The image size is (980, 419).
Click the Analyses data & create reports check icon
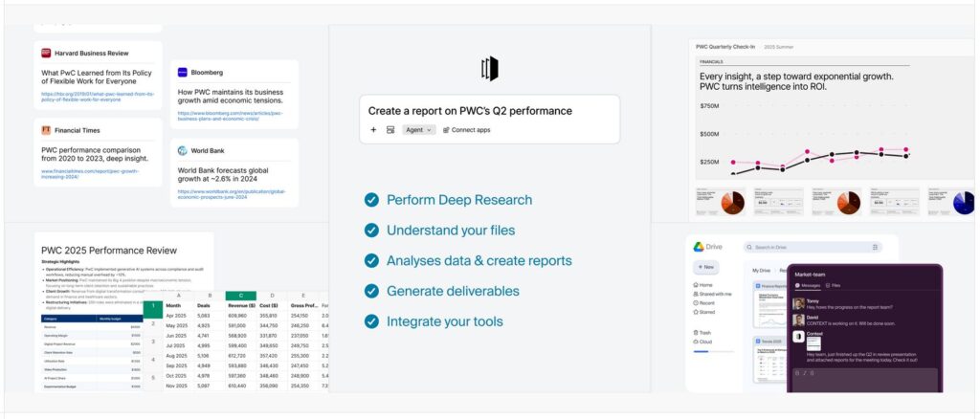pyautogui.click(x=371, y=260)
